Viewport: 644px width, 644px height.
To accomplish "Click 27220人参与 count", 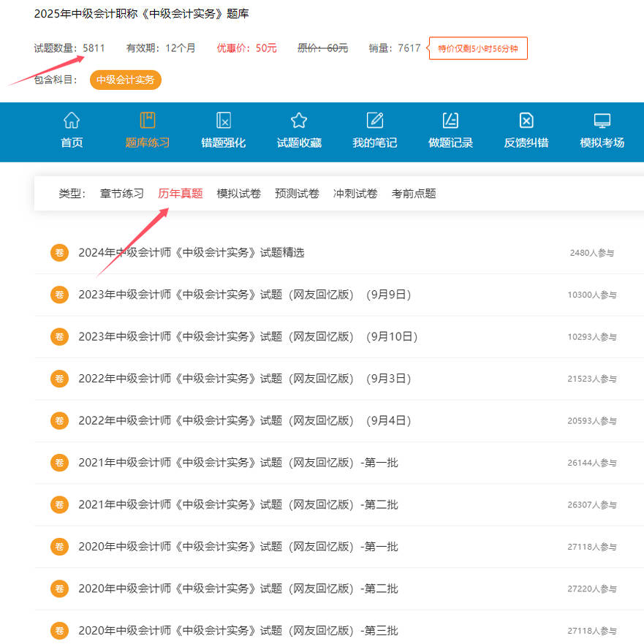I will 592,589.
